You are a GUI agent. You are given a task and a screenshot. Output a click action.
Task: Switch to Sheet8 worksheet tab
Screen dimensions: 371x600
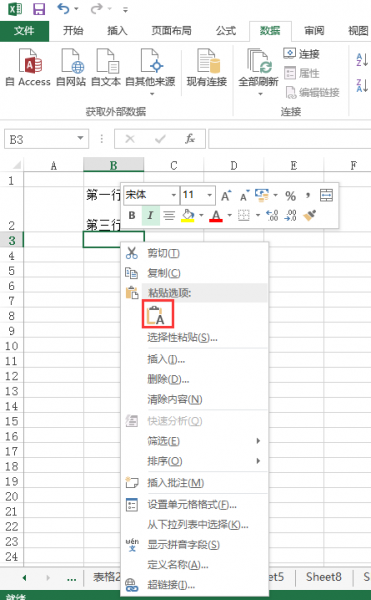pos(324,577)
